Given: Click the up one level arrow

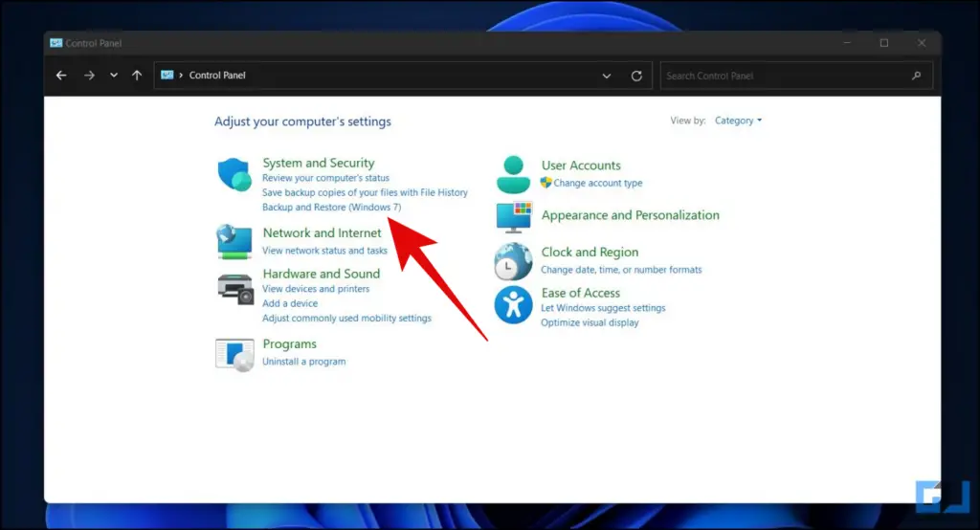Looking at the screenshot, I should coord(137,76).
